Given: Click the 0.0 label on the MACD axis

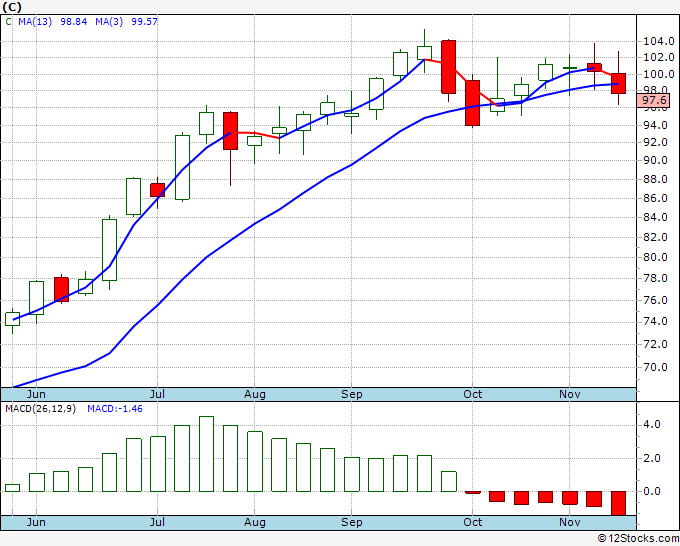Looking at the screenshot, I should click(652, 491).
